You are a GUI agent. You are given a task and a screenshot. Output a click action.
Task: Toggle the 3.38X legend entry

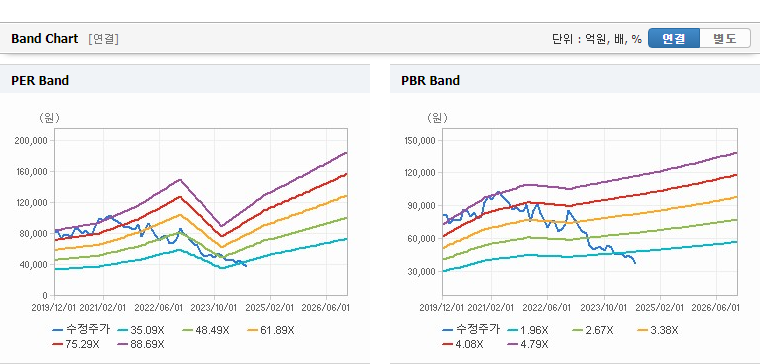(x=658, y=330)
